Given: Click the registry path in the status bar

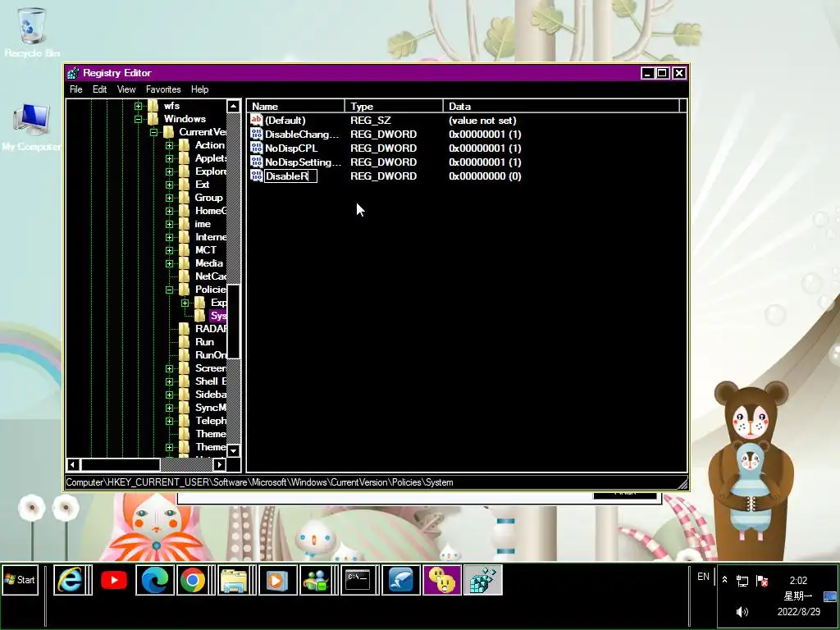Looking at the screenshot, I should (x=259, y=482).
